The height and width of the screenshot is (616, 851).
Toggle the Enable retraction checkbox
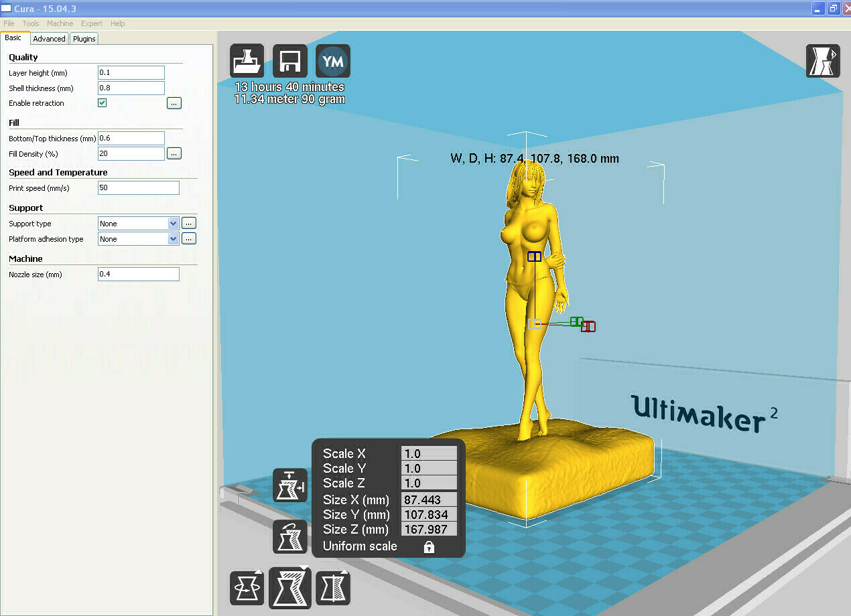(x=102, y=102)
